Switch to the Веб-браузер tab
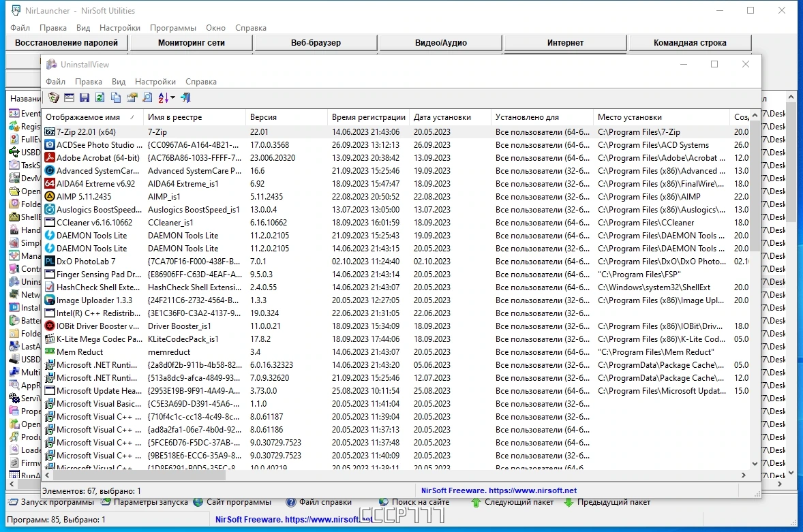Image resolution: width=803 pixels, height=532 pixels. [x=316, y=43]
